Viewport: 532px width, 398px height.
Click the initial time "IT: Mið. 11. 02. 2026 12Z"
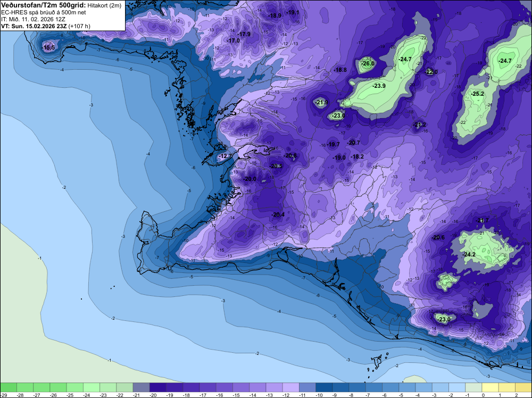click(33, 19)
